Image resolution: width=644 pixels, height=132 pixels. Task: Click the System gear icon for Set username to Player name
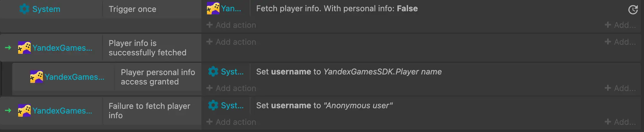click(x=213, y=72)
